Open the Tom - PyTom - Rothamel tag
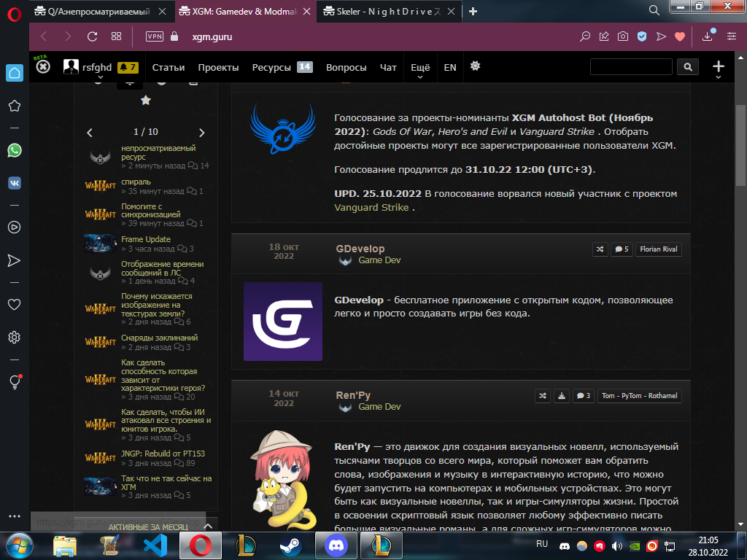This screenshot has height=560, width=747. (639, 396)
